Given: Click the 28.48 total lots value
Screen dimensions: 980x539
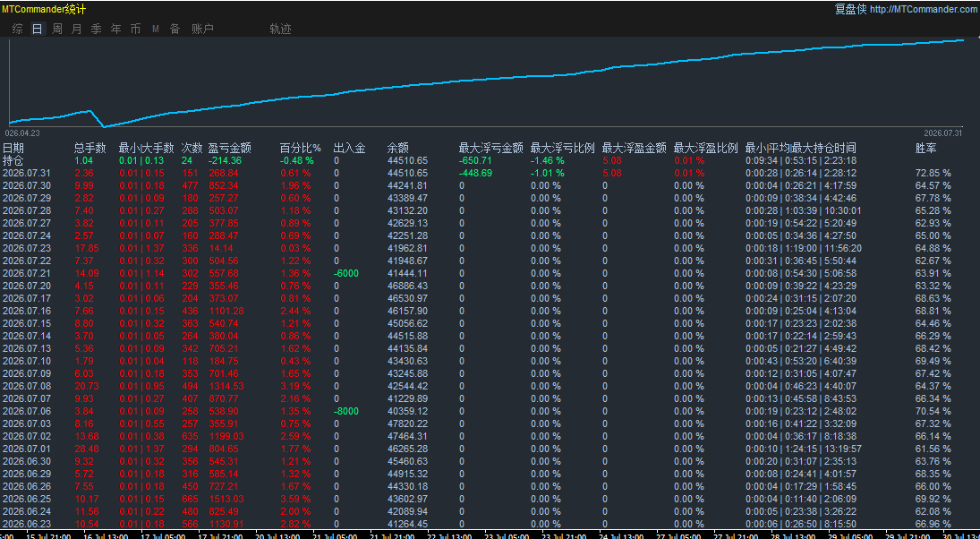Looking at the screenshot, I should 86,449.
